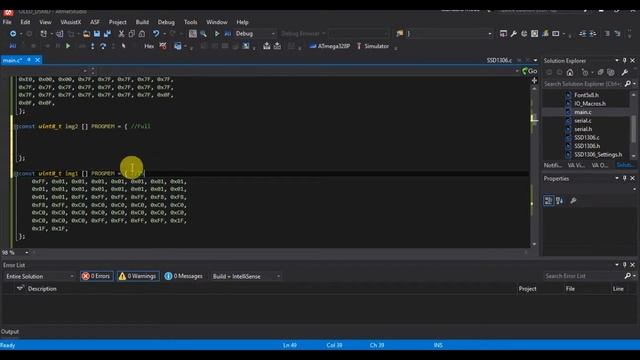Click the green Continue play icon
The height and width of the screenshot is (360, 640).
tap(68, 46)
